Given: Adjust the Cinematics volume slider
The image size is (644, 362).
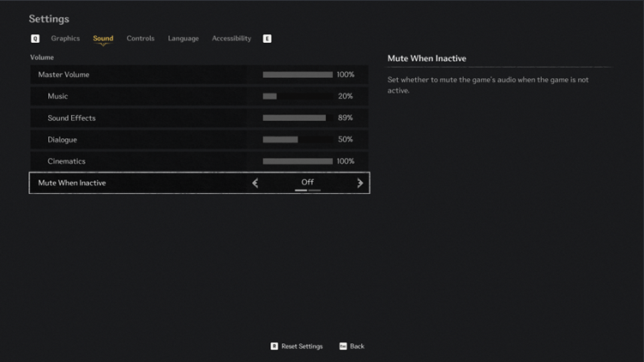Looking at the screenshot, I should (298, 161).
